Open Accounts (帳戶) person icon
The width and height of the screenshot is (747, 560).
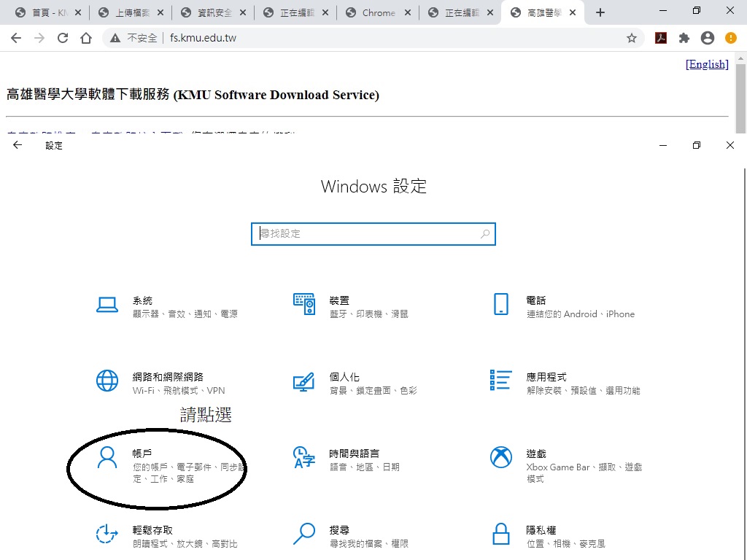click(x=107, y=457)
